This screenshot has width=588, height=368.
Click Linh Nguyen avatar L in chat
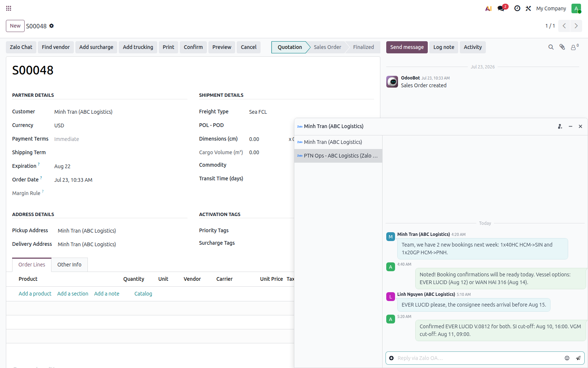point(391,297)
